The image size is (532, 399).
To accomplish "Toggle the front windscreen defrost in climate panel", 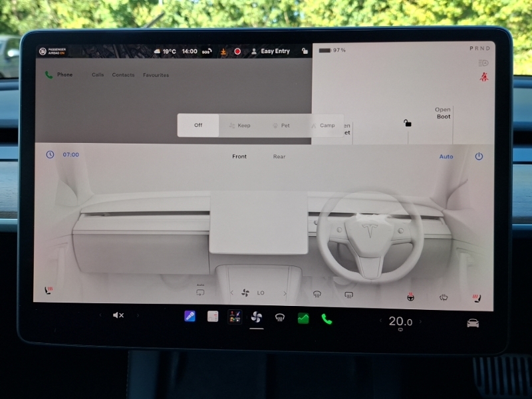I will pos(317,294).
